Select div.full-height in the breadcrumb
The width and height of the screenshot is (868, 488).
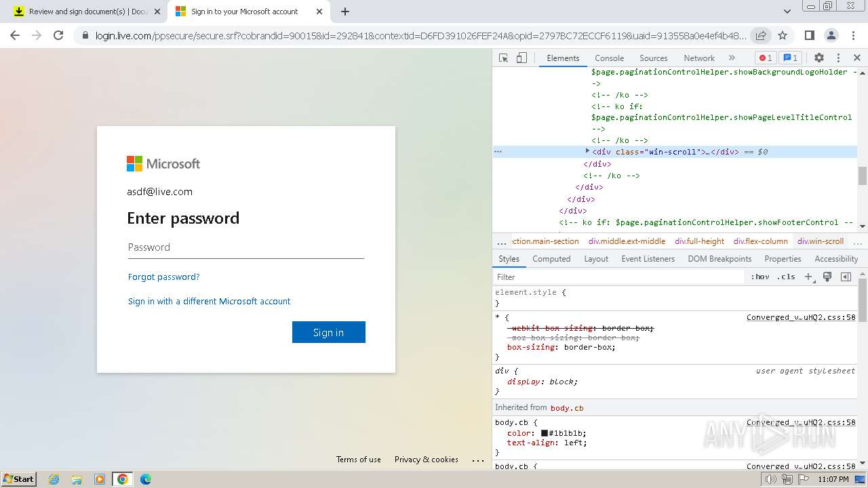pos(700,241)
